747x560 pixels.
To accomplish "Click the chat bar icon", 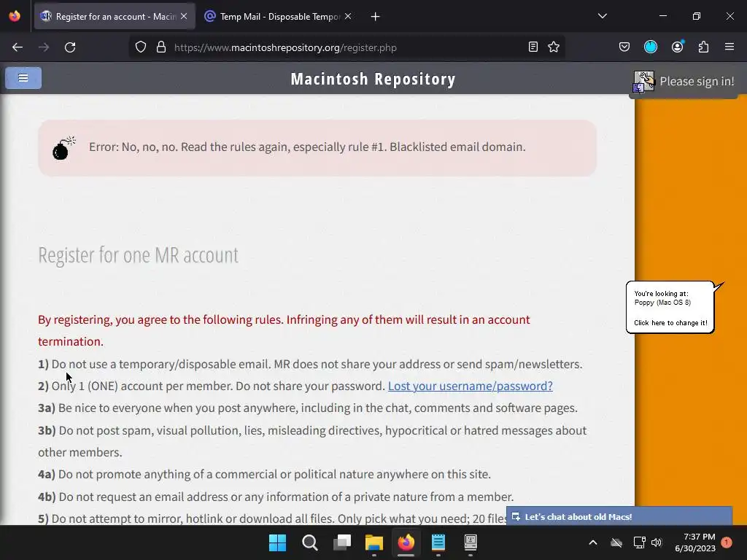I will [516, 517].
